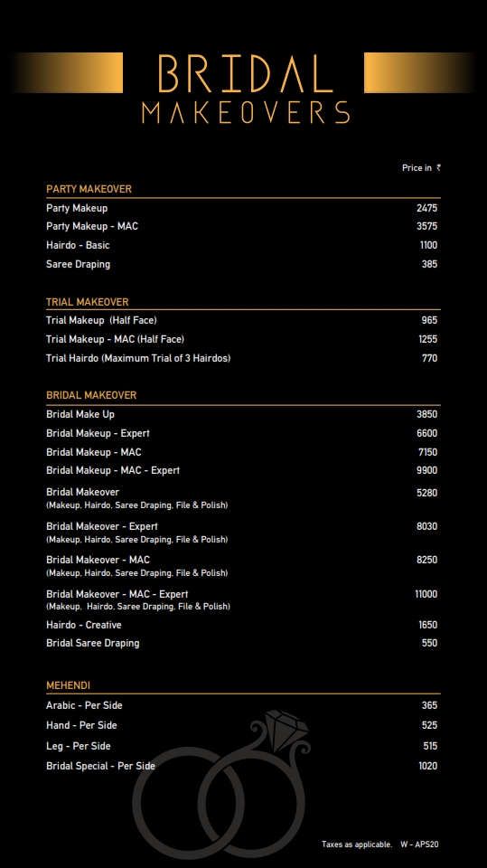Click the PARTY MAKEOVER section heading

point(89,189)
